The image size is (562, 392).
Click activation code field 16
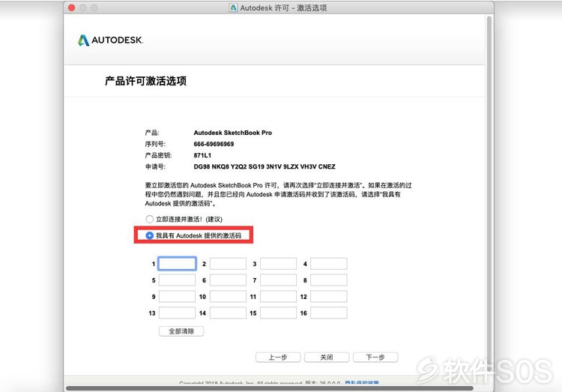(329, 313)
